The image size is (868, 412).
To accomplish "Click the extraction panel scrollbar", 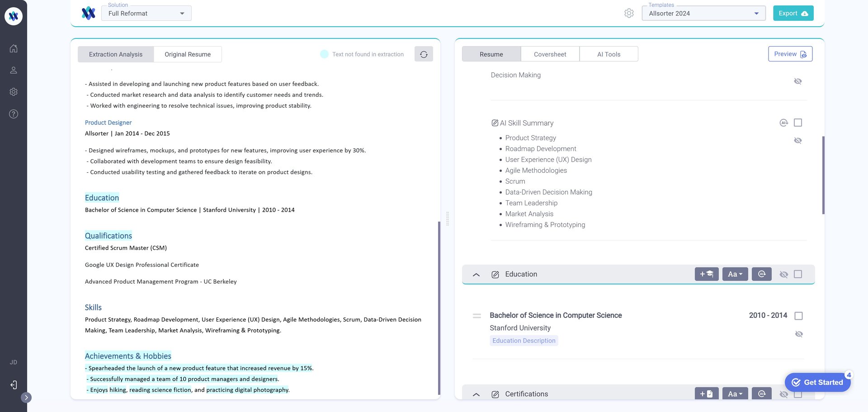I will click(439, 308).
